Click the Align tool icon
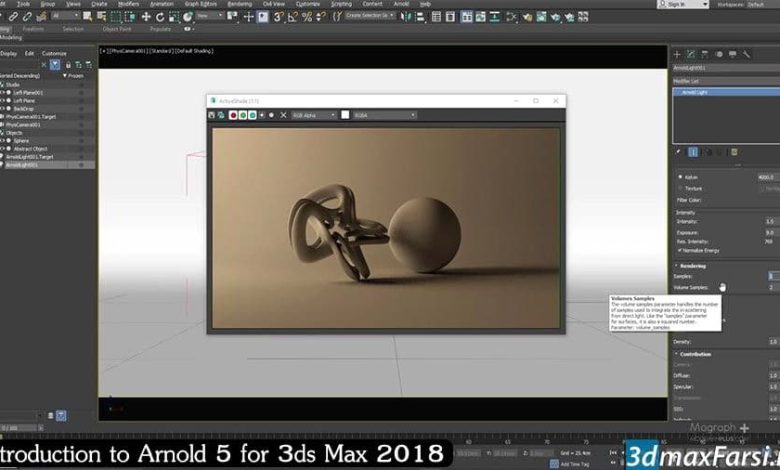Viewport: 780px width, 470px height. pos(420,16)
